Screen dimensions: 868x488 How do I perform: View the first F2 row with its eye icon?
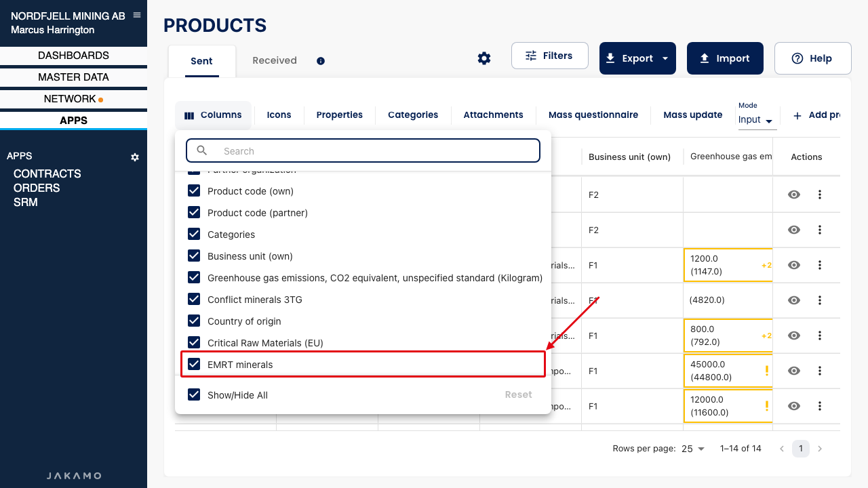(794, 195)
